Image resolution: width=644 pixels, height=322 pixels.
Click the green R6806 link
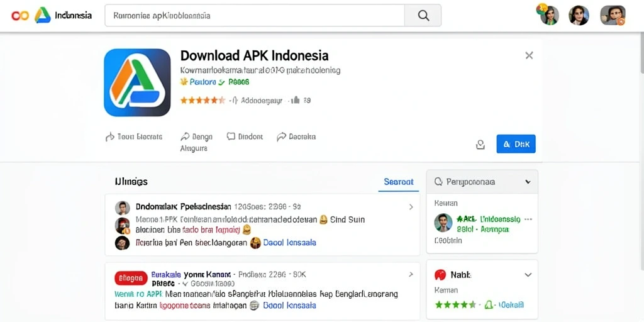(238, 82)
